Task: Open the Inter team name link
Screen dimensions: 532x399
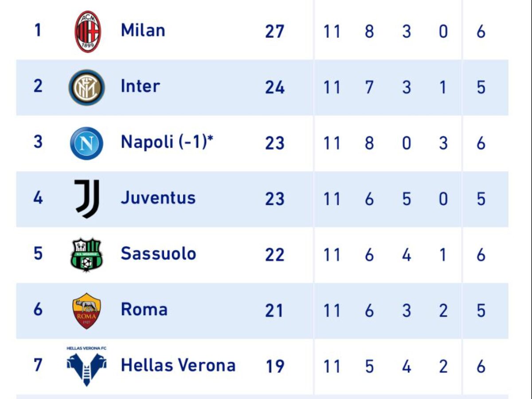Action: point(140,86)
